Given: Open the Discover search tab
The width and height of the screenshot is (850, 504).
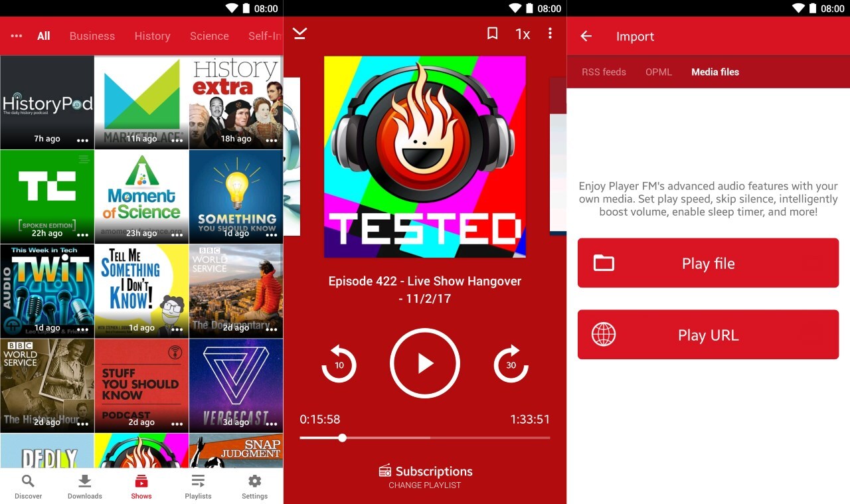Looking at the screenshot, I should (x=28, y=486).
